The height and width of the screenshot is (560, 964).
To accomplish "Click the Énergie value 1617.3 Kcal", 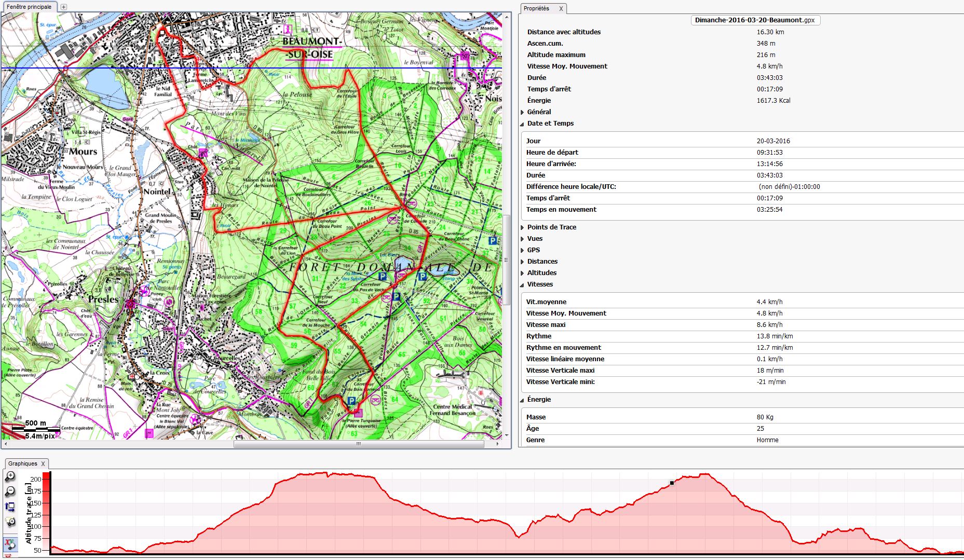I will pyautogui.click(x=773, y=100).
